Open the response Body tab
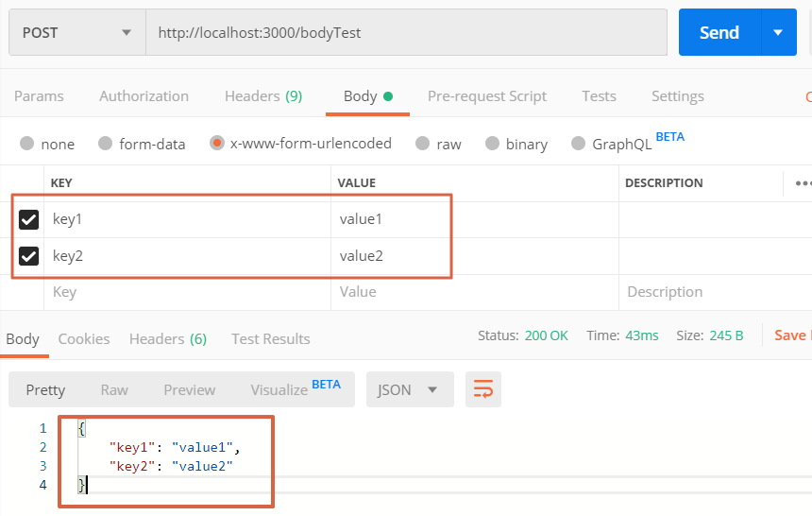 point(23,339)
